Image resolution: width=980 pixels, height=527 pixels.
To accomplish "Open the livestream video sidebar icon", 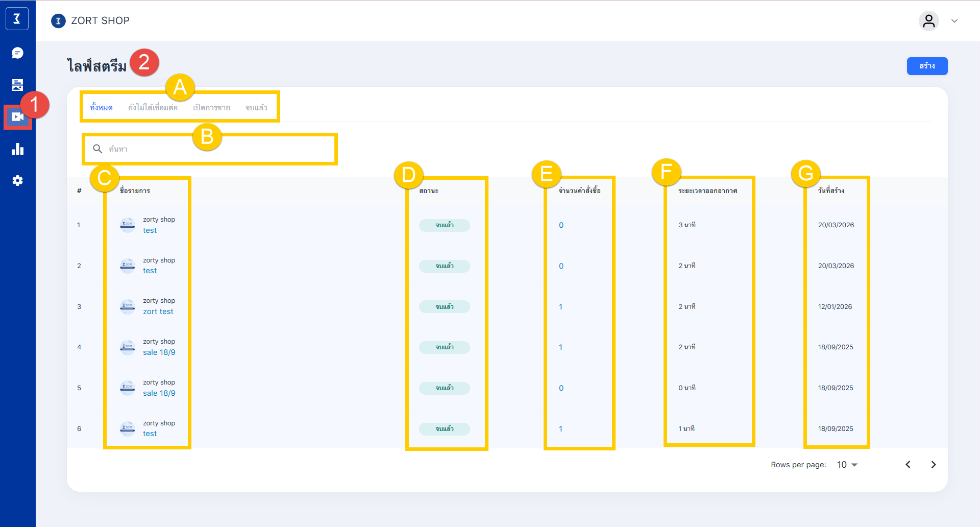I will [17, 117].
